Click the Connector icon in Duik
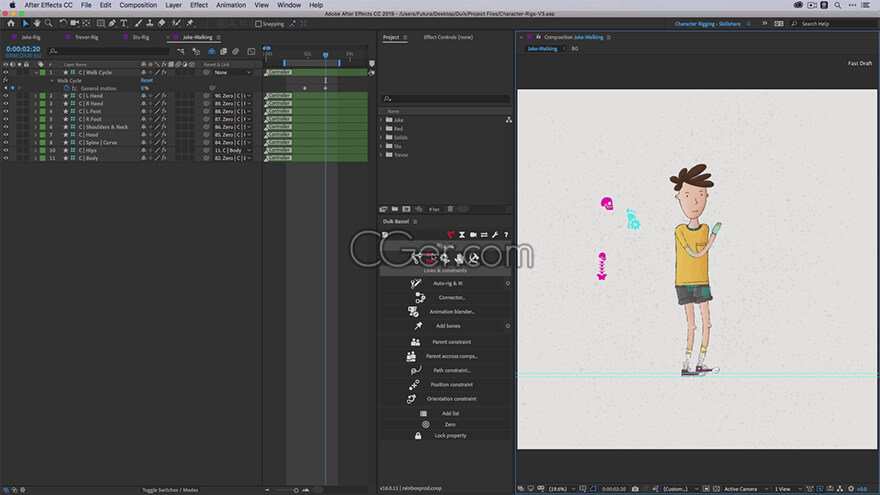The image size is (880, 495). point(420,297)
